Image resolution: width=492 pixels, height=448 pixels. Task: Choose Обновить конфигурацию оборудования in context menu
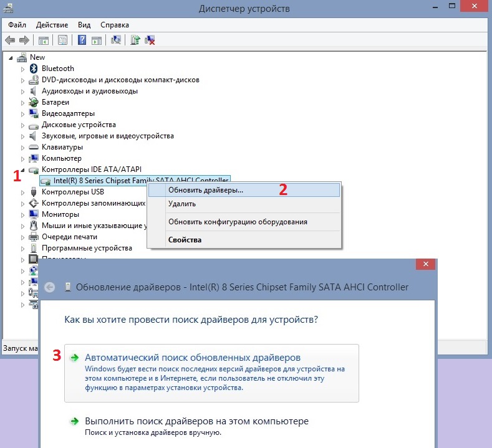click(244, 222)
